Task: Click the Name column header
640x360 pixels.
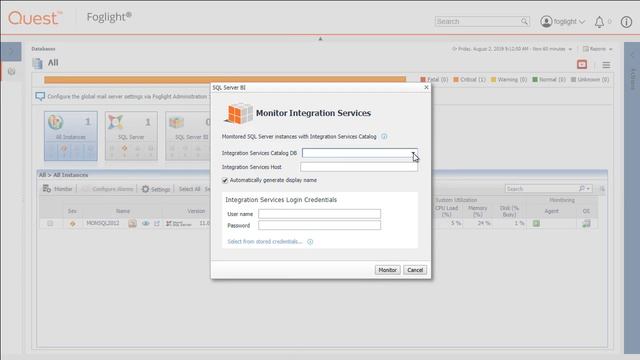Action: 122,211
